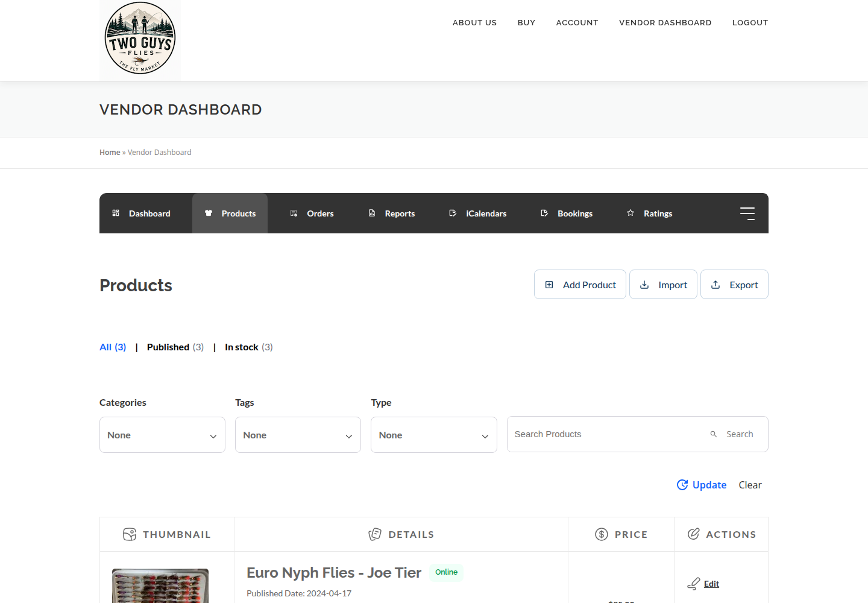Click the Ratings star icon

point(631,213)
